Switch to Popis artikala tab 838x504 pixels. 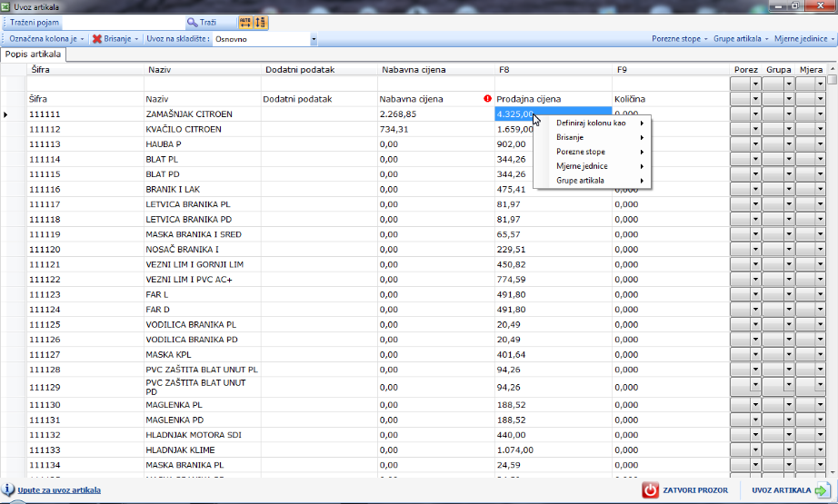tap(33, 54)
